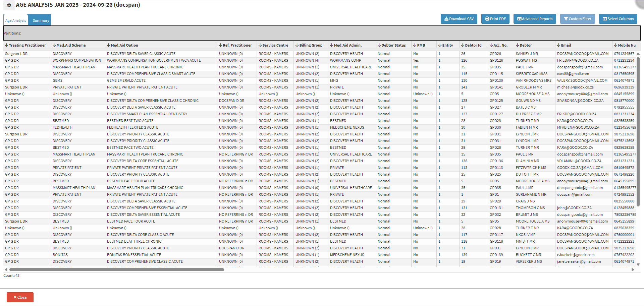The height and width of the screenshot is (306, 644).
Task: Sort by Med.Aid Option column arrow
Action: tap(108, 45)
